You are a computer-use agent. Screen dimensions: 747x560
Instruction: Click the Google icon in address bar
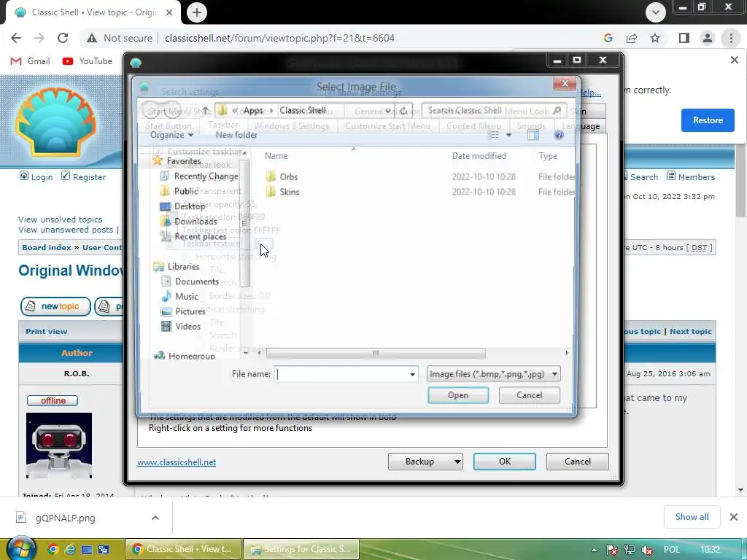608,38
